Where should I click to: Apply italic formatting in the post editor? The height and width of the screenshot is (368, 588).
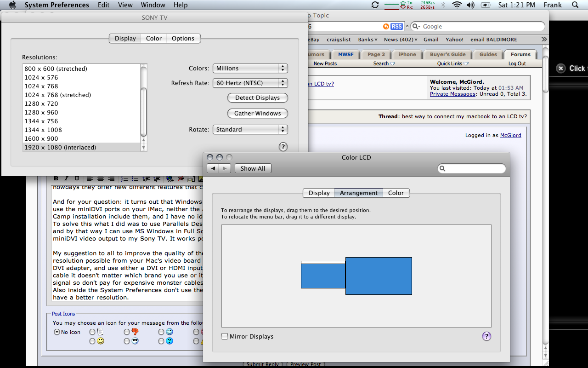[x=66, y=179]
